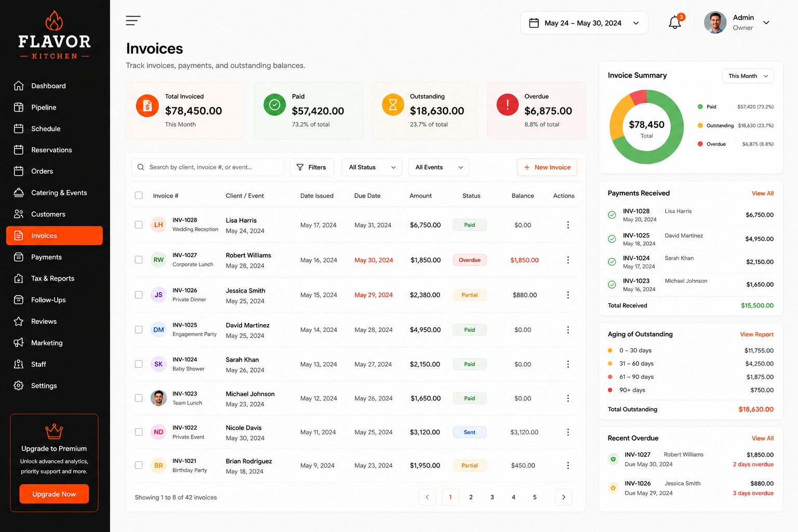
Task: Open actions menu for INV-1023
Action: [x=568, y=398]
